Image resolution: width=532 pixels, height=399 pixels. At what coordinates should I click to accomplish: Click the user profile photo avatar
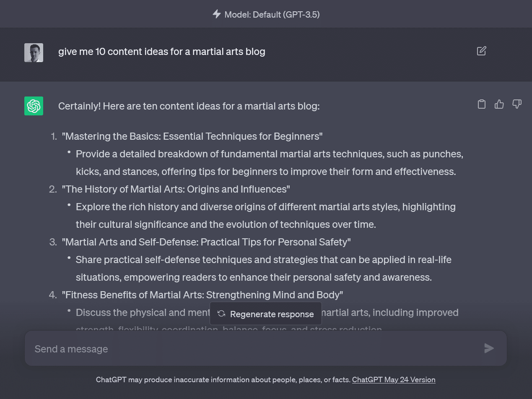(x=34, y=52)
